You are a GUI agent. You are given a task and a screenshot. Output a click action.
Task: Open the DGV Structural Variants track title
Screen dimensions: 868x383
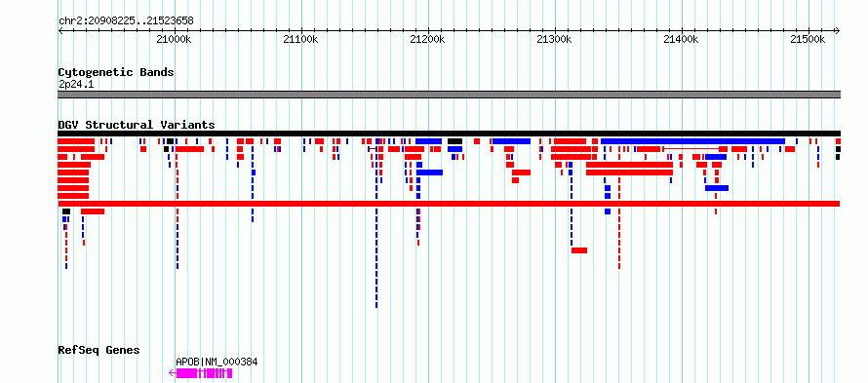pyautogui.click(x=137, y=125)
